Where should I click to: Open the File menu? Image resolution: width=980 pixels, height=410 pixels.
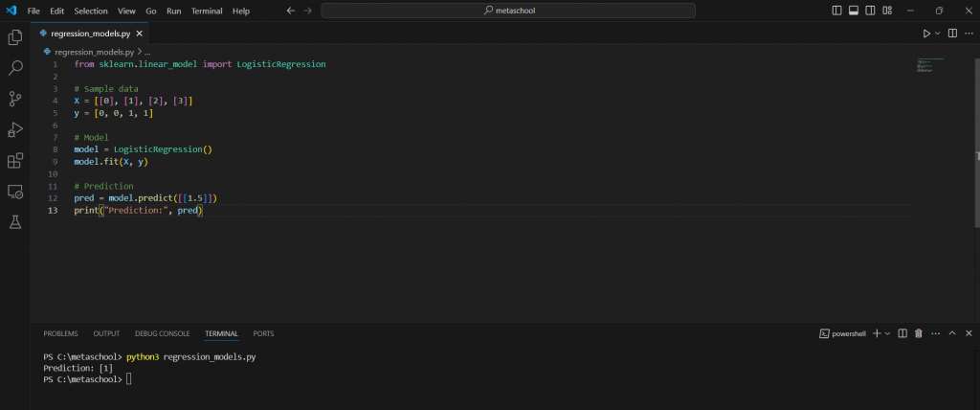click(33, 11)
